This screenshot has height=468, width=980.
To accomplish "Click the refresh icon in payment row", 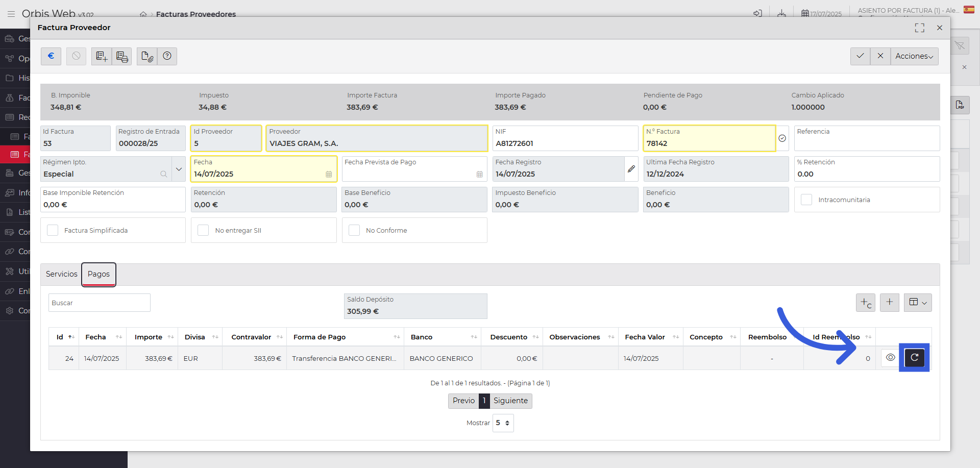I will pyautogui.click(x=914, y=358).
